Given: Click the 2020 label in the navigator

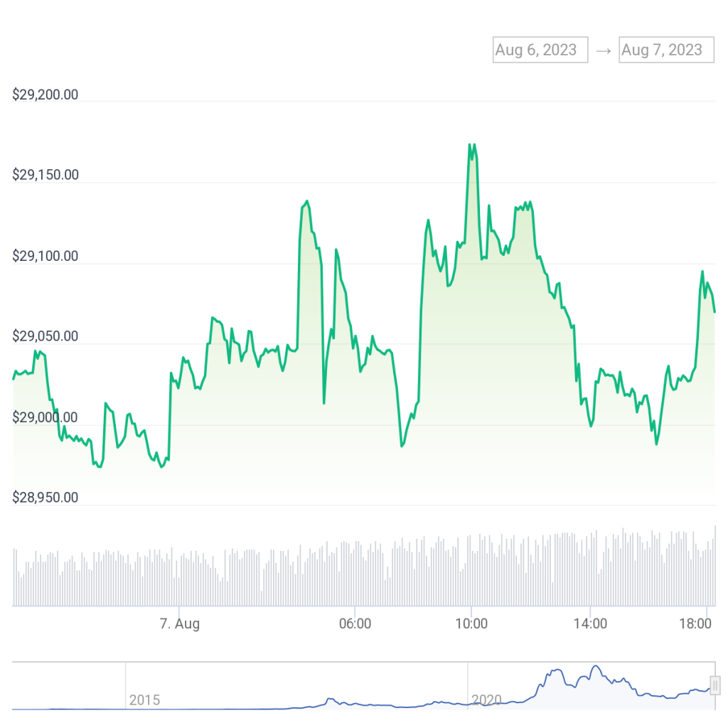Looking at the screenshot, I should point(486,700).
